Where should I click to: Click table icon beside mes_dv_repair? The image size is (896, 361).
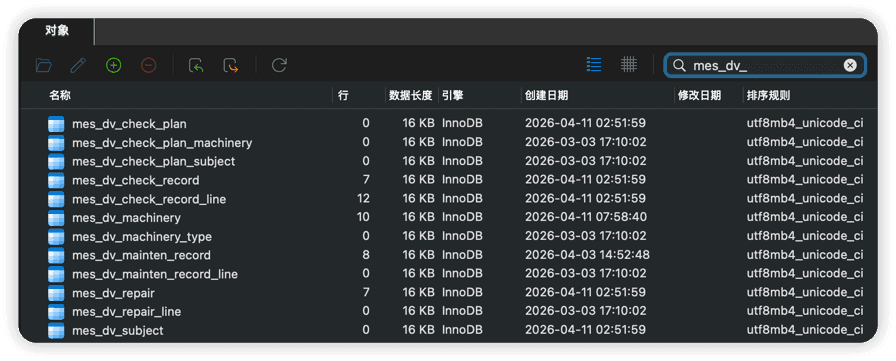click(x=56, y=293)
